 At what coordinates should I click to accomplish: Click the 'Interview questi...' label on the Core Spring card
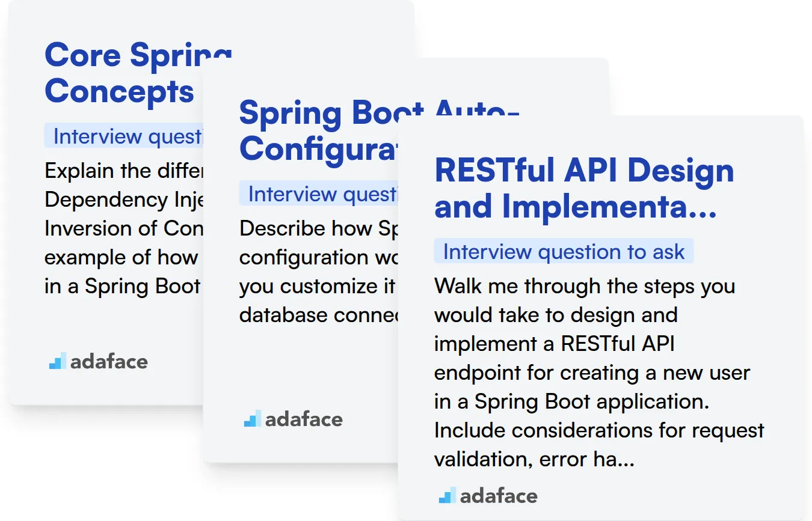point(123,136)
